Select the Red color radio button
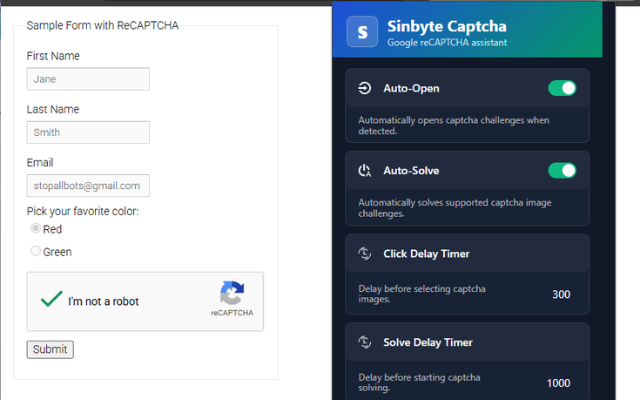This screenshot has height=400, width=640. coord(36,228)
